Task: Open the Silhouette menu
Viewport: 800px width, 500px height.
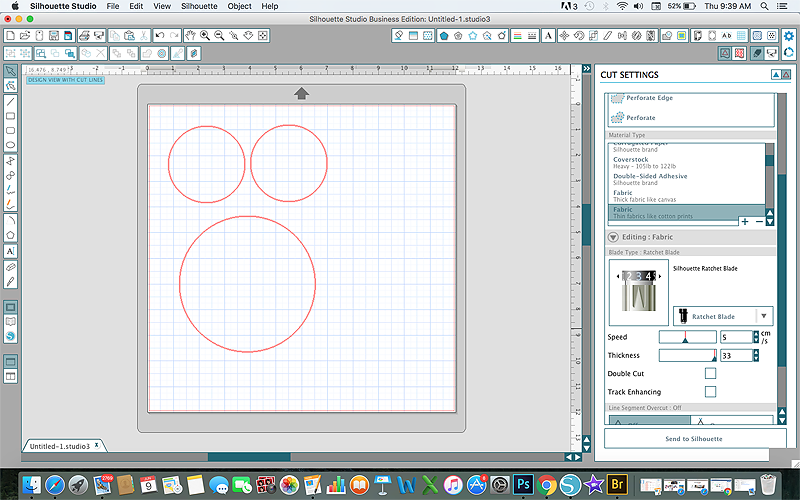Action: pos(199,6)
